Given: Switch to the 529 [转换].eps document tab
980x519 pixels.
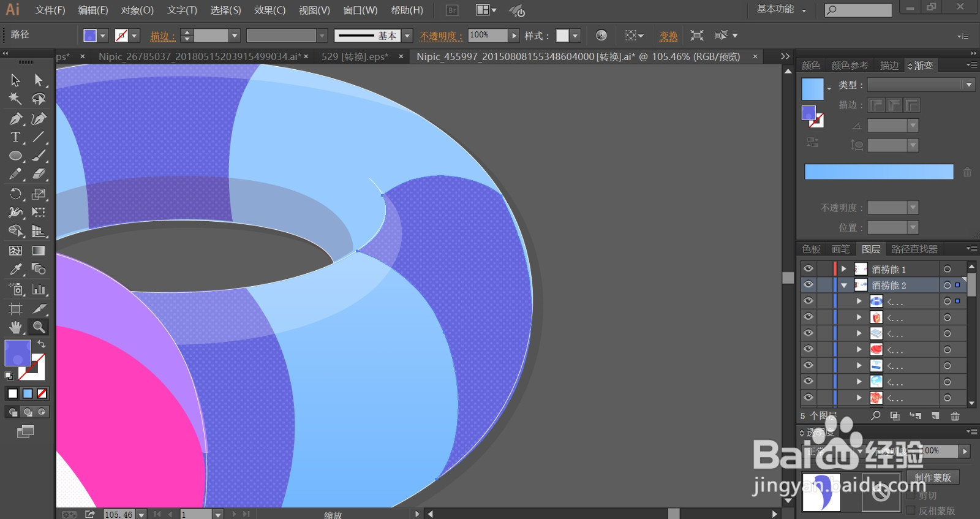Looking at the screenshot, I should 355,56.
